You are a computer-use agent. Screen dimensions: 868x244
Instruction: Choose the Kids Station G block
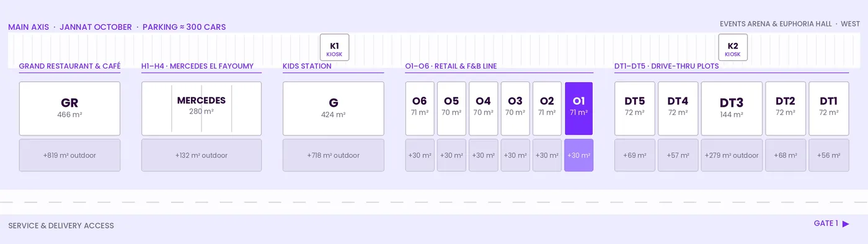[334, 109]
